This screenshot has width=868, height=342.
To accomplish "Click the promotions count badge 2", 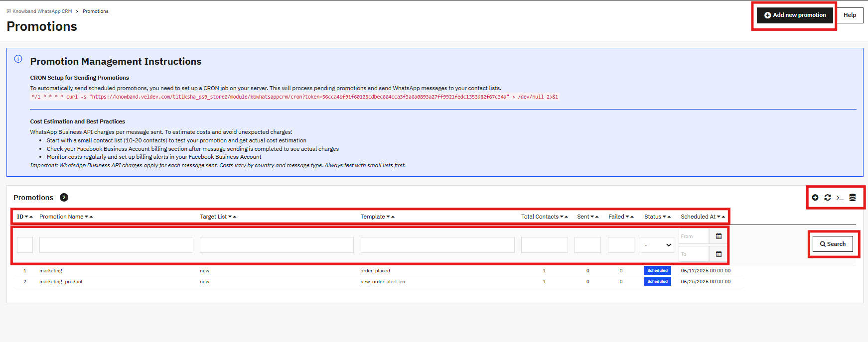I will pyautogui.click(x=64, y=198).
